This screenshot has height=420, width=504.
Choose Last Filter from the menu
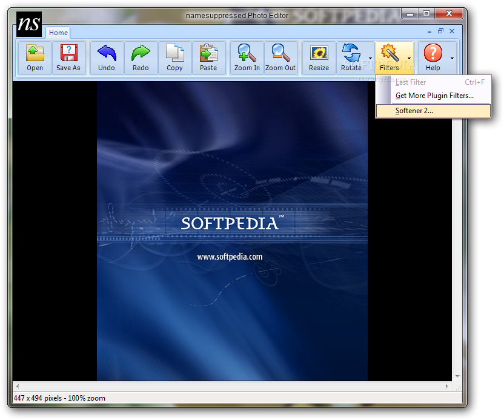pyautogui.click(x=433, y=82)
